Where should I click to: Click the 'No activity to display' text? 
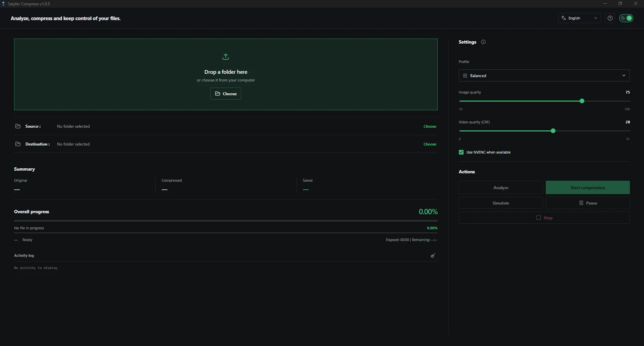36,268
